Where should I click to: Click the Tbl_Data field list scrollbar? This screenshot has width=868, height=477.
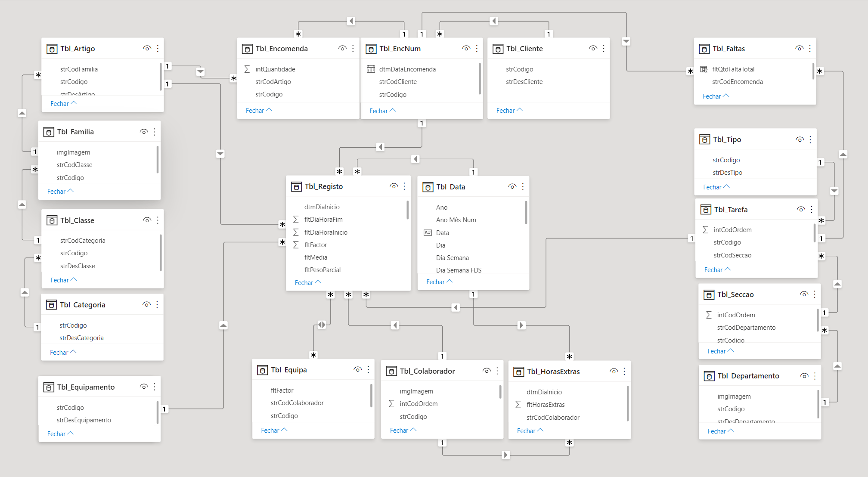pos(526,213)
